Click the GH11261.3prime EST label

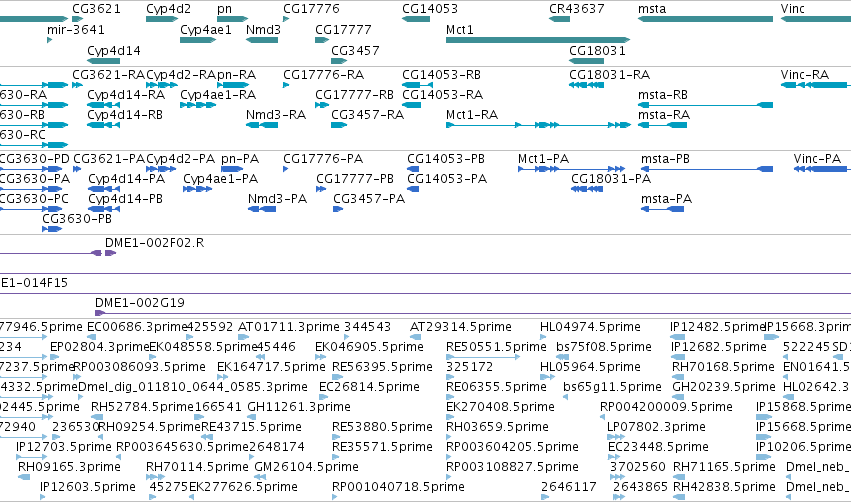coord(299,406)
